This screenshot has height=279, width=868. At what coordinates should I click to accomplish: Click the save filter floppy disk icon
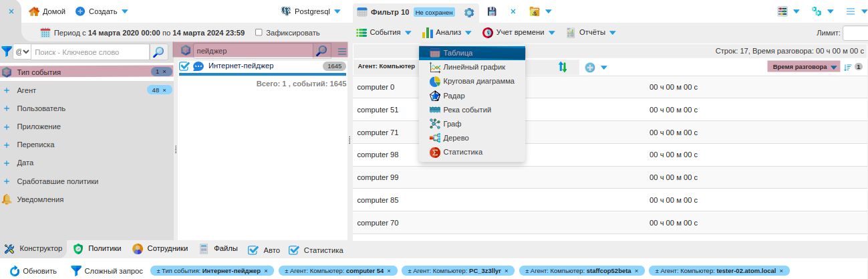click(492, 12)
